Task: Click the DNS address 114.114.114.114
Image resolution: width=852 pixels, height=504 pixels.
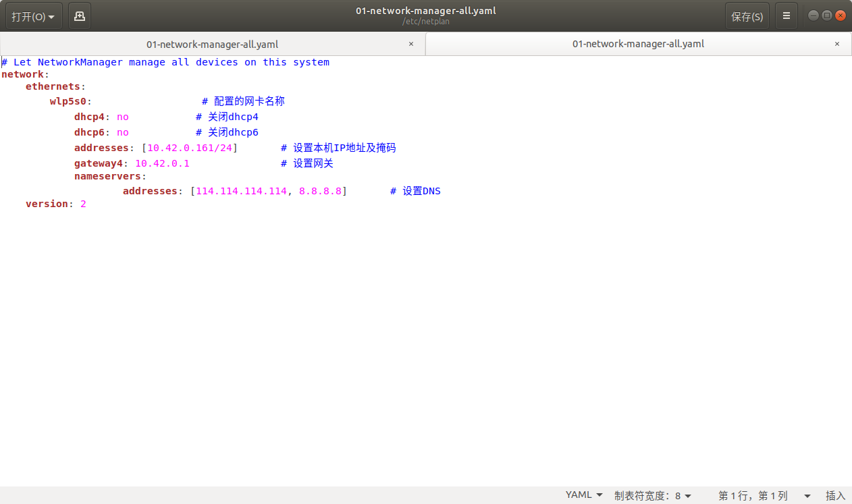Action: [241, 191]
